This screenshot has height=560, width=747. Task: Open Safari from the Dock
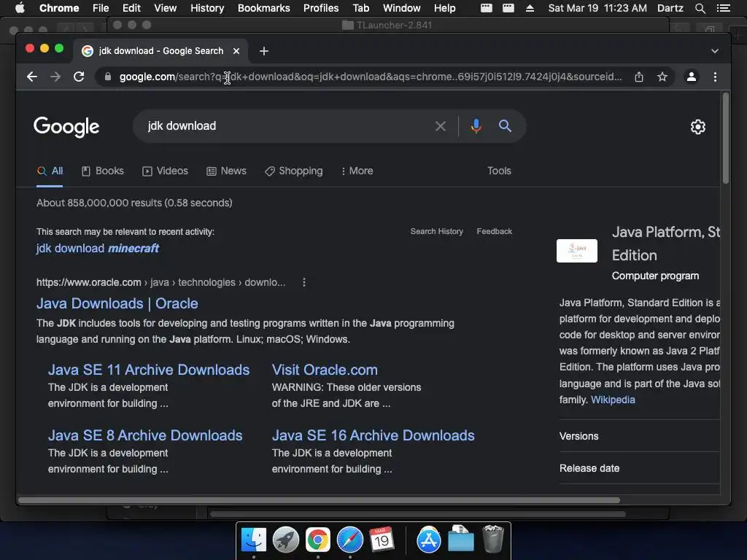click(x=349, y=540)
